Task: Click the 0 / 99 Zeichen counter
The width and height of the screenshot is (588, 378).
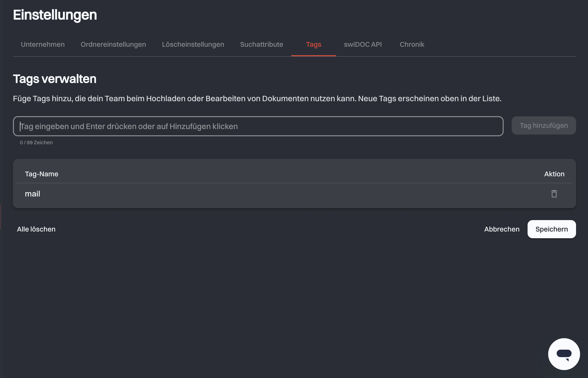Action: click(x=36, y=142)
